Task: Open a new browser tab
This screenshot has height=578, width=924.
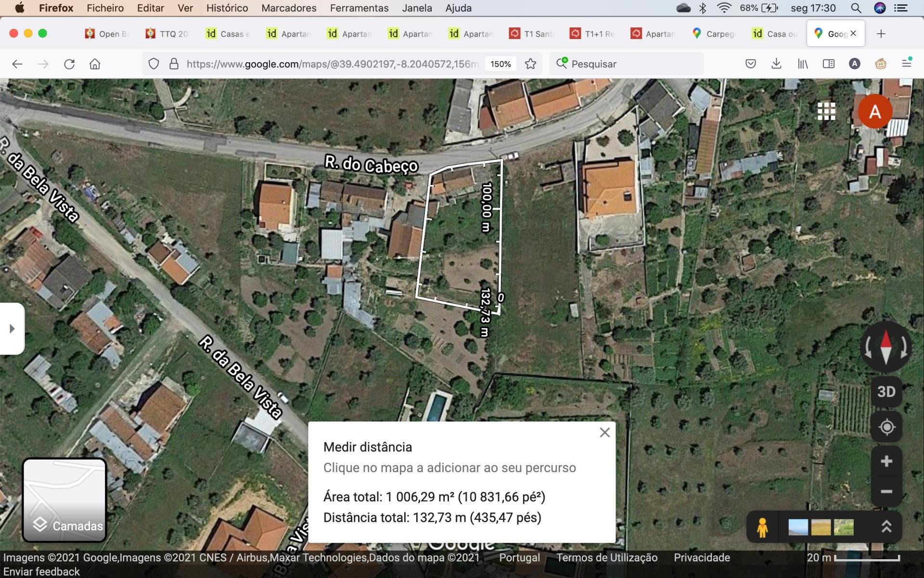Action: [x=881, y=34]
